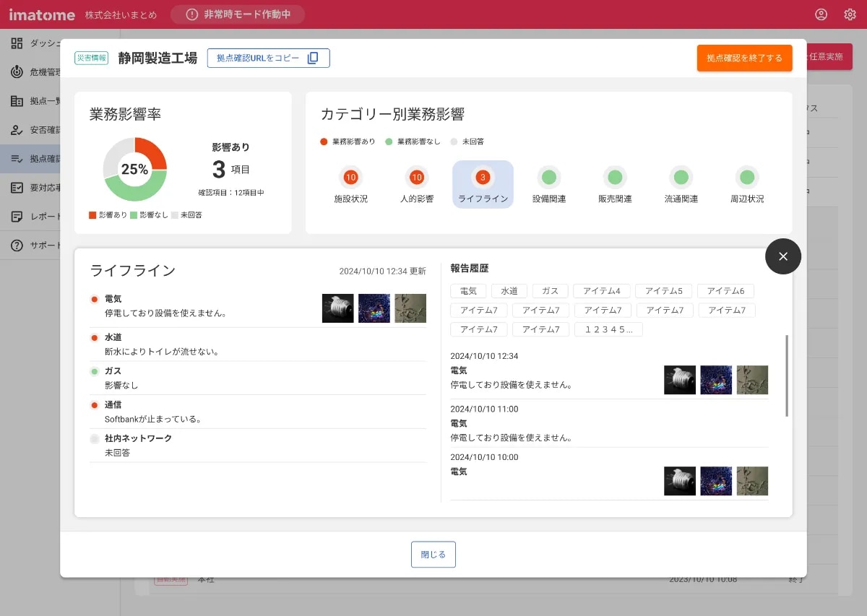Click the user account icon in header
This screenshot has width=867, height=616.
[x=821, y=14]
